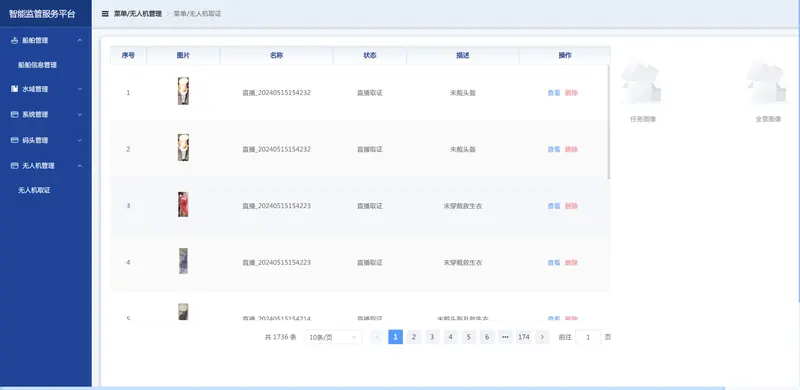Click the water area icon beside 水域管理
The image size is (800, 390).
(14, 89)
